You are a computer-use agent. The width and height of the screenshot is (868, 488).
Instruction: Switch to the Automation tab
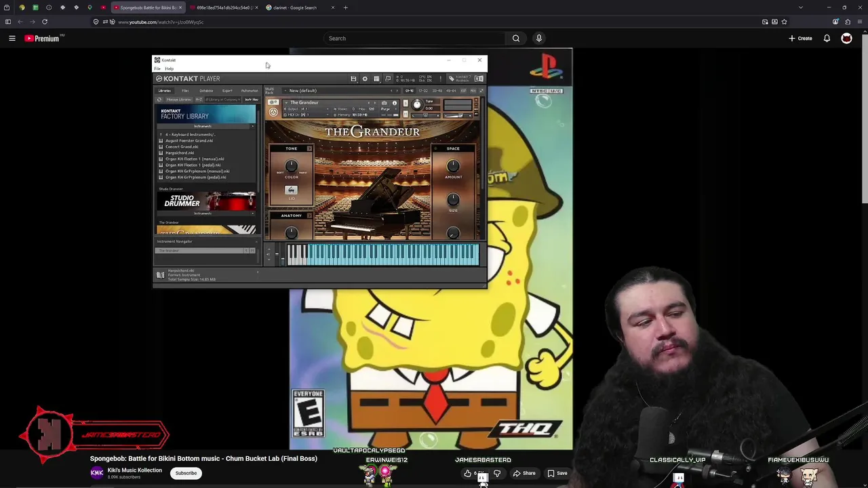pyautogui.click(x=250, y=91)
